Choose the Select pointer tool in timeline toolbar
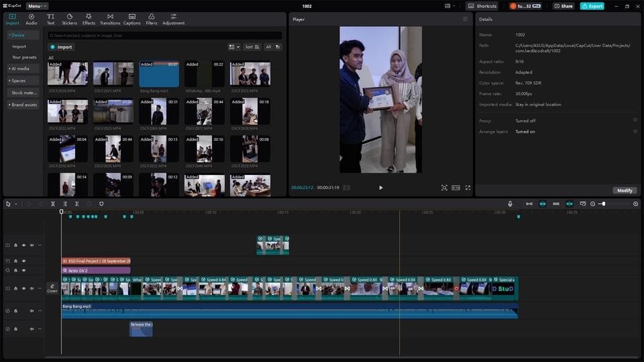 [x=8, y=204]
